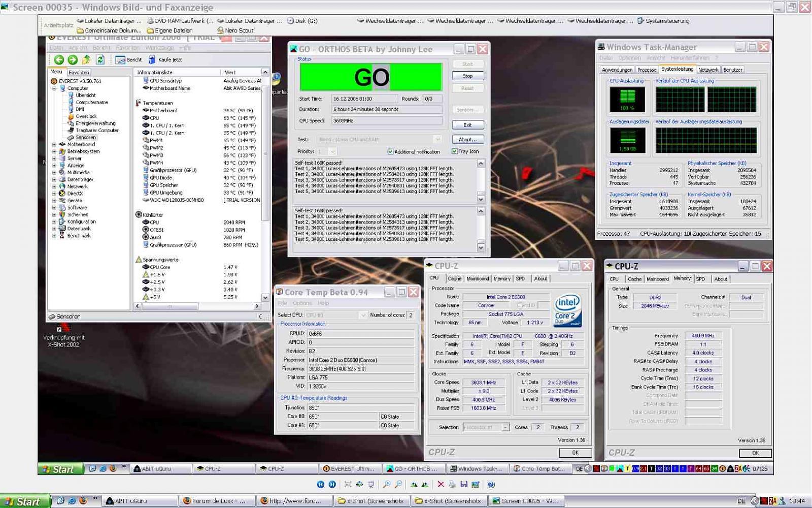Click the best fit icon in viewer
Image resolution: width=812 pixels, height=508 pixels.
coord(348,484)
